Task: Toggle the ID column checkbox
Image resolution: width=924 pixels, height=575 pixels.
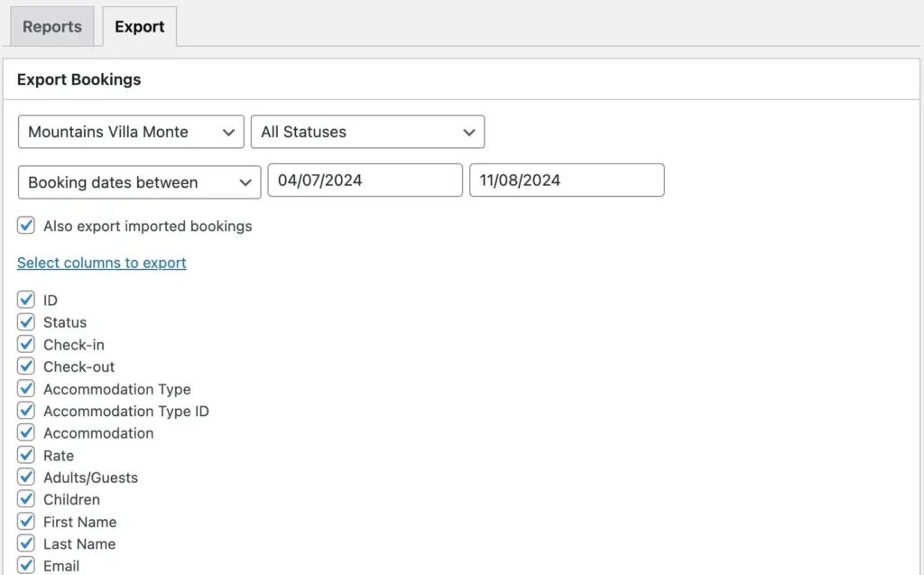Action: tap(25, 299)
